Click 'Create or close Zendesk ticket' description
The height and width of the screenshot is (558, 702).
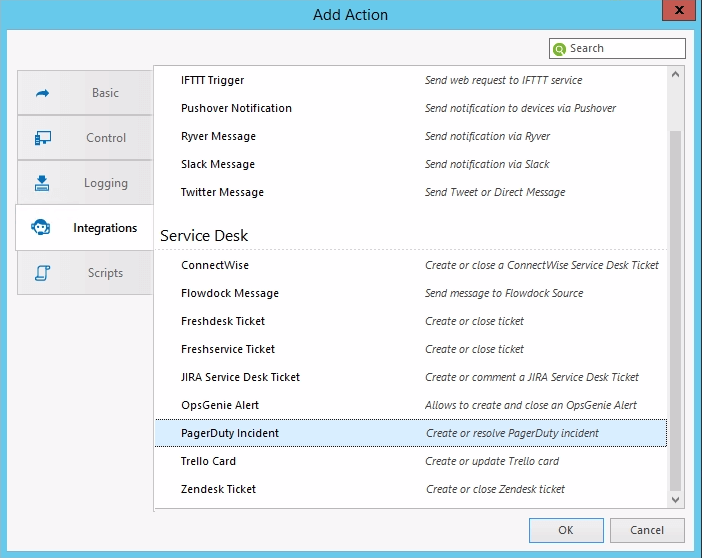(495, 489)
